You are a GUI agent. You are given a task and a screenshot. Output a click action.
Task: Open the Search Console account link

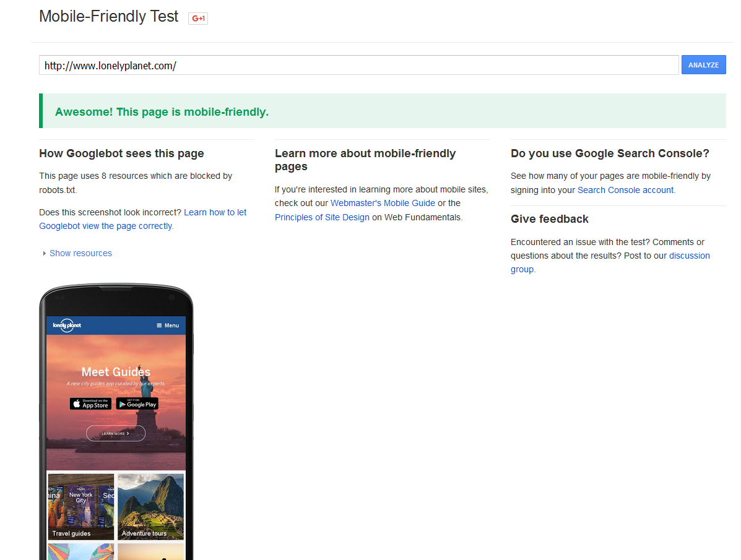coord(626,190)
